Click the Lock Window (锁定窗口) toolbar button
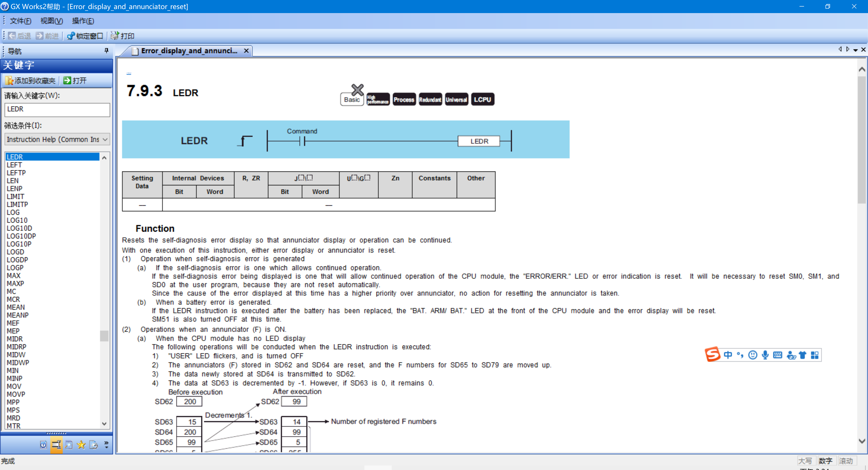Image resolution: width=868 pixels, height=470 pixels. (x=85, y=36)
